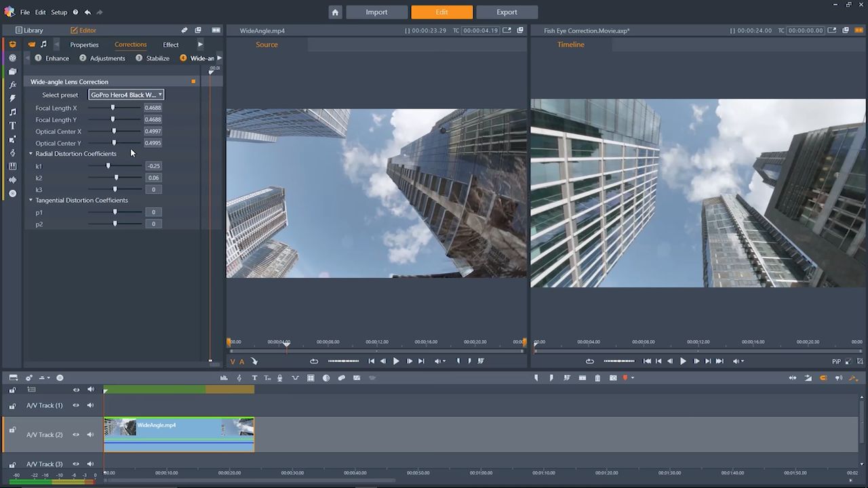Adjust the k1 radial distortion slider
The width and height of the screenshot is (868, 488).
pos(108,166)
